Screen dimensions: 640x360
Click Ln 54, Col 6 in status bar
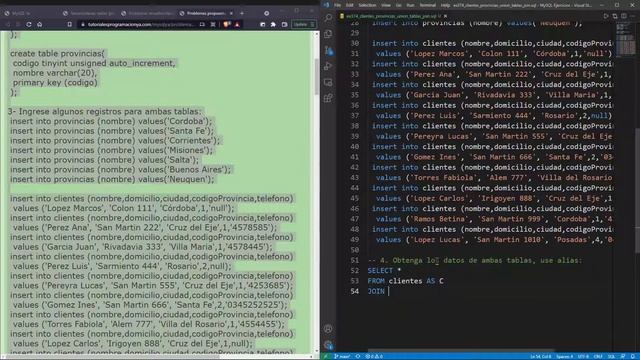pyautogui.click(x=541, y=356)
